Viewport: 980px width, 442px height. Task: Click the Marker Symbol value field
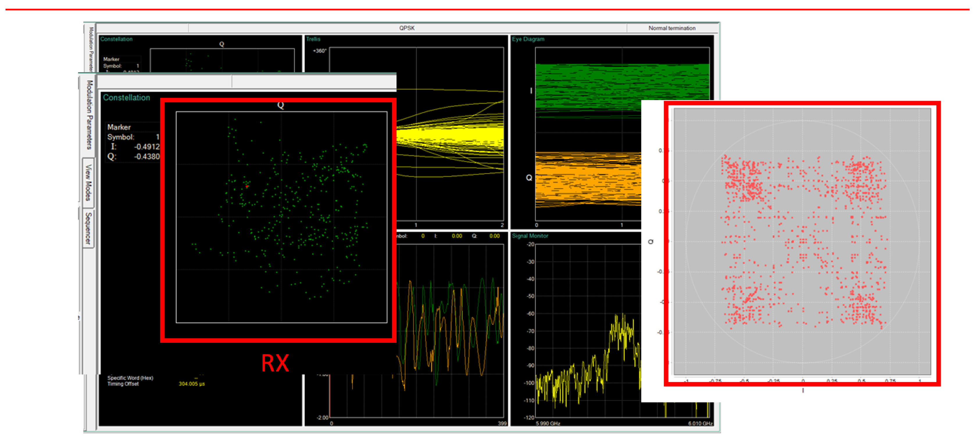point(158,137)
